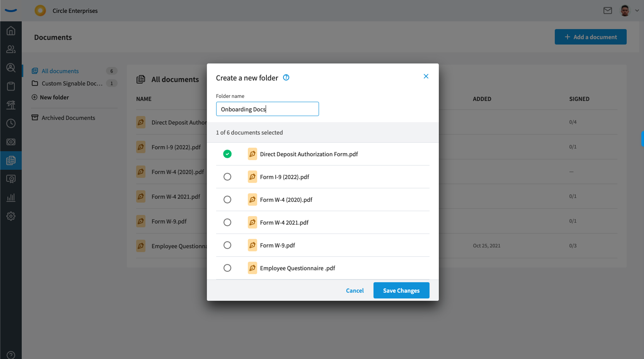Click the Circle Enterprises company name

click(75, 11)
